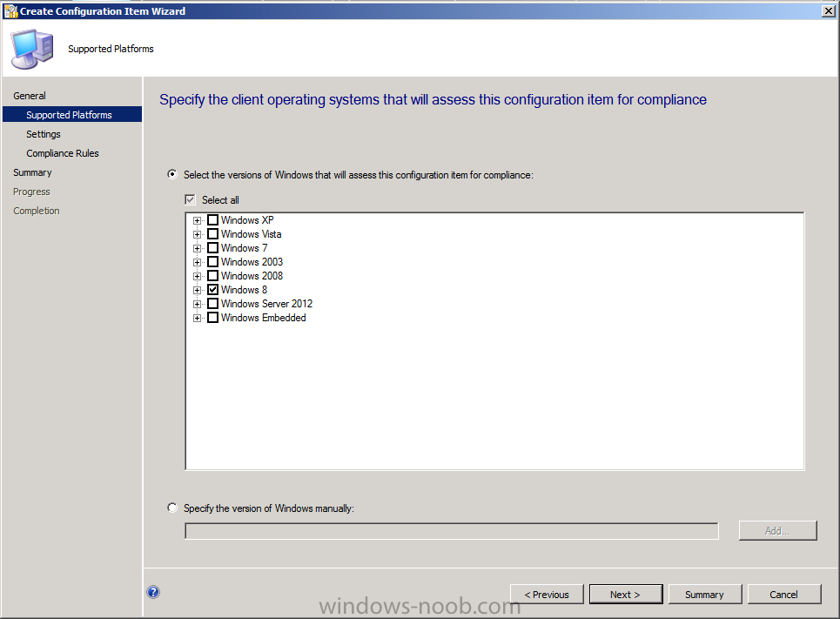Viewport: 840px width, 619px height.
Task: Check the Windows 2008 checkbox
Action: [212, 275]
